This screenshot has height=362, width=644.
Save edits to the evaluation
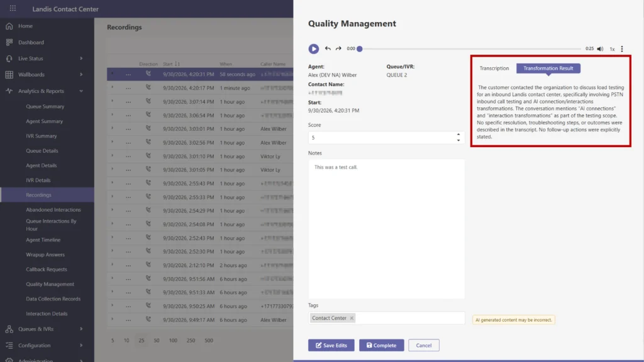331,345
